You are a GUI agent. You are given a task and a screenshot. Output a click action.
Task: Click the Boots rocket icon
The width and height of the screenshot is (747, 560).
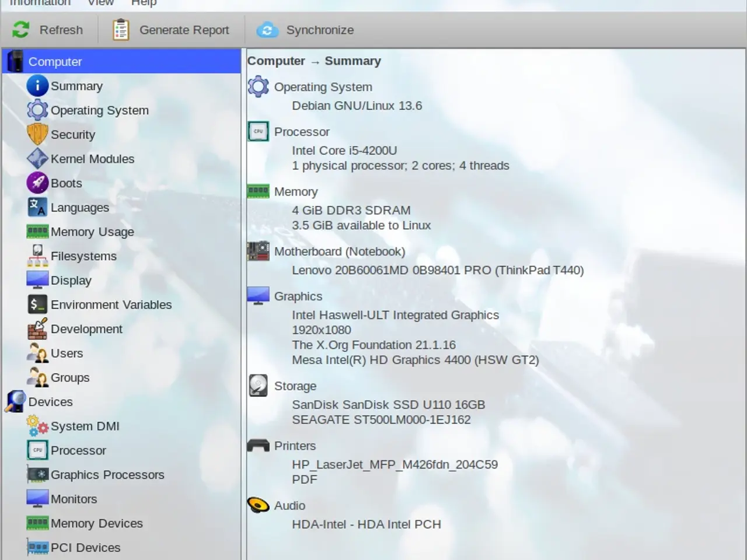[37, 183]
